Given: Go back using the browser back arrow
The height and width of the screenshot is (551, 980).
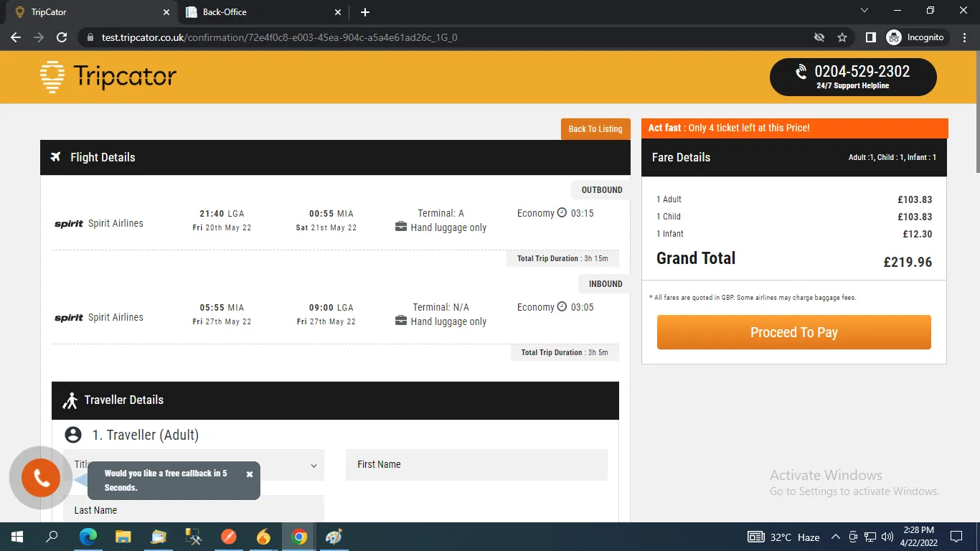Looking at the screenshot, I should pos(16,37).
